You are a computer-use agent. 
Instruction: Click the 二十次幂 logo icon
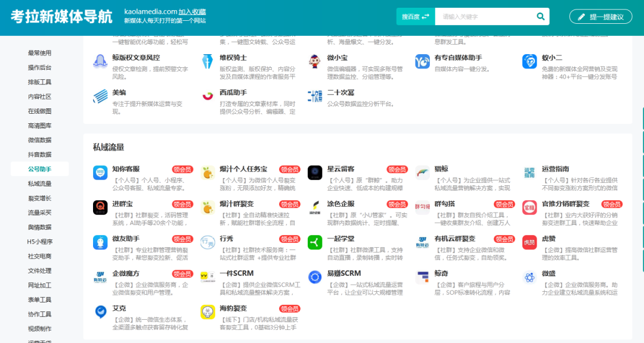coord(315,96)
